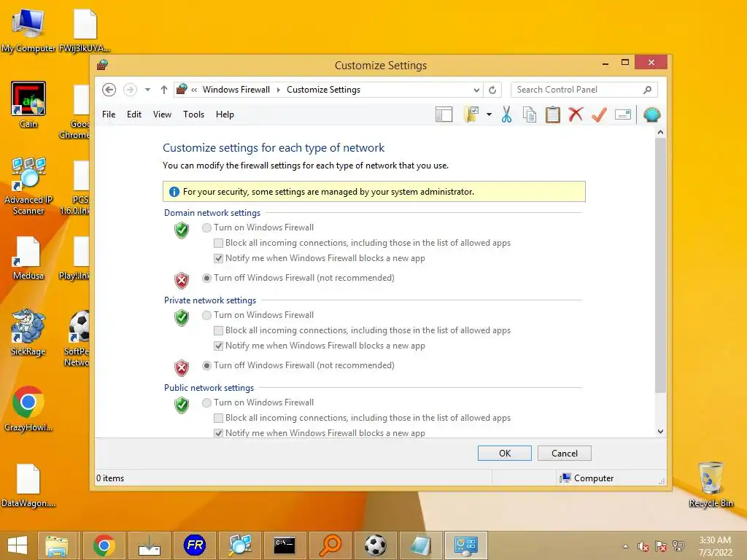The height and width of the screenshot is (560, 747).
Task: Click the Copy toolbar icon
Action: point(530,114)
